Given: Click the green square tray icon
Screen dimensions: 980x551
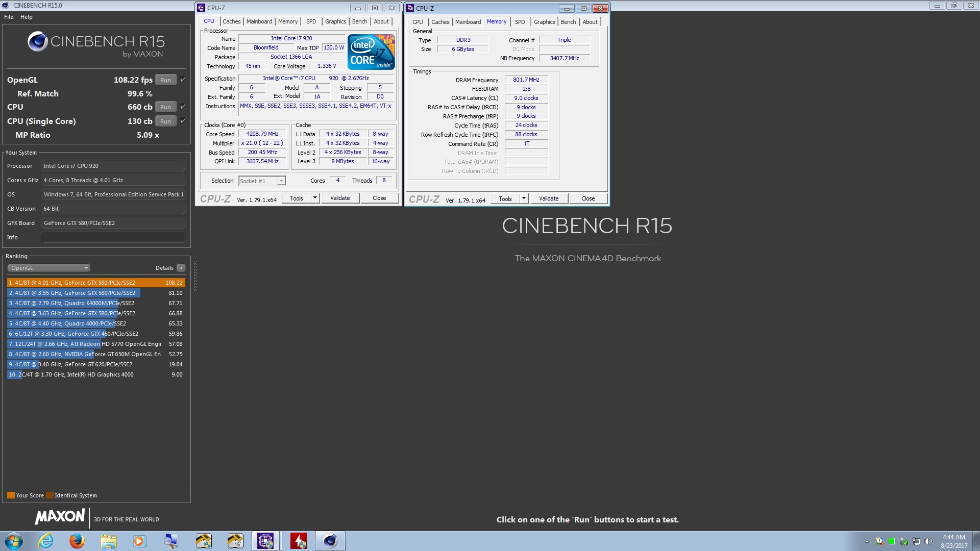Looking at the screenshot, I should pos(891,541).
